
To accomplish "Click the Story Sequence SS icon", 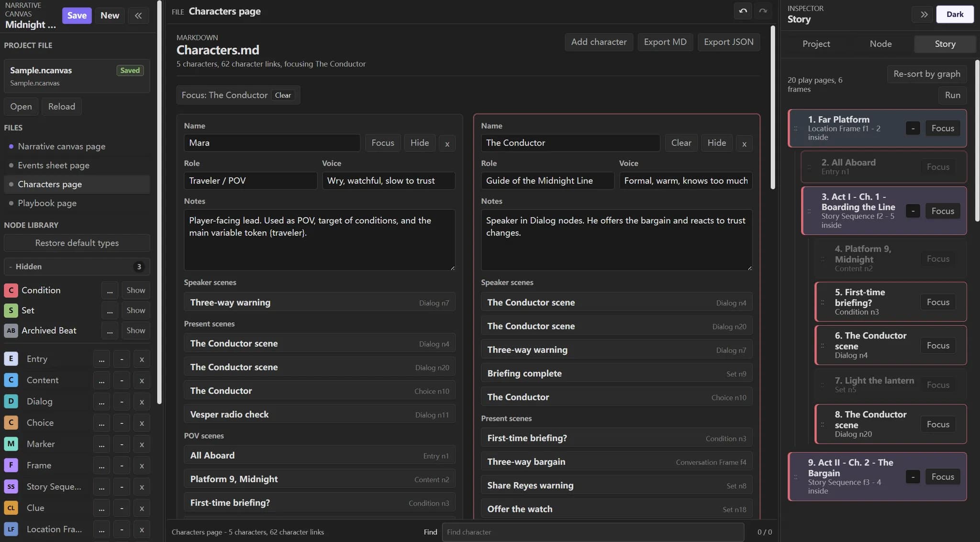I will (x=11, y=486).
